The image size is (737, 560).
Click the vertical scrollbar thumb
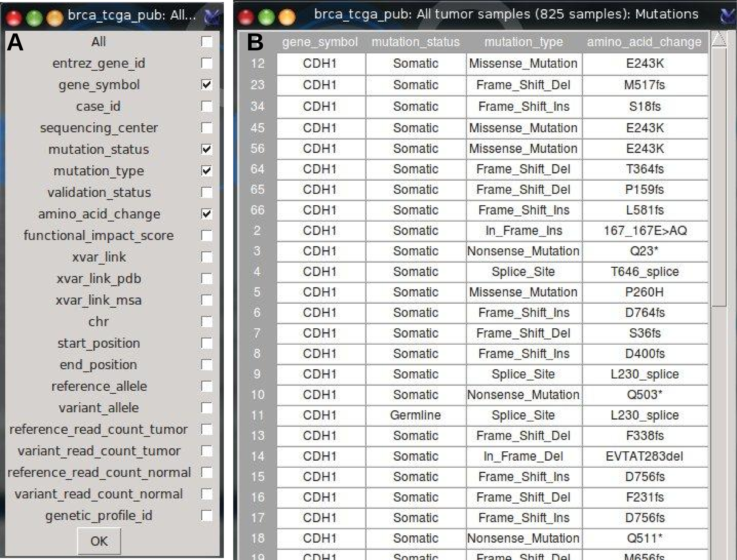[x=719, y=177]
